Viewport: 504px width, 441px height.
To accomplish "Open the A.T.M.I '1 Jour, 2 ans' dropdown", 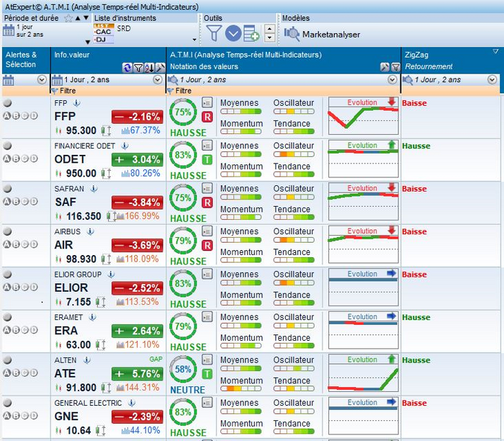I will click(392, 80).
